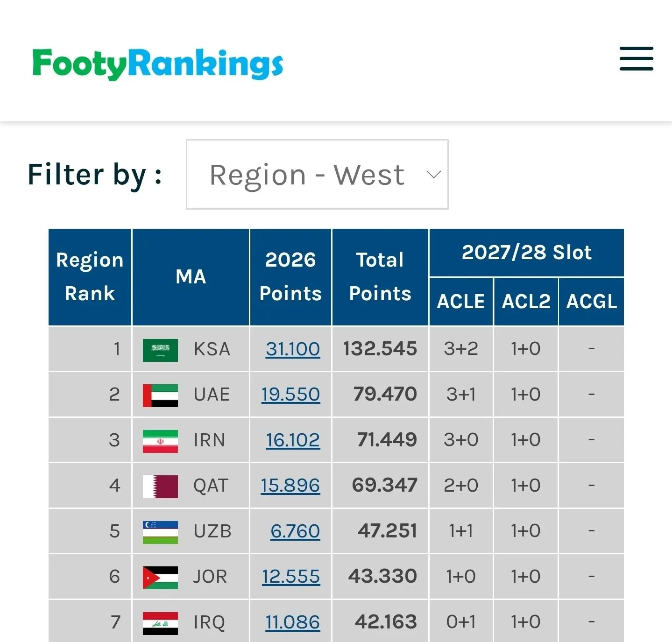Click the Iran flag icon
Screen dimensions: 672x642
160,441
